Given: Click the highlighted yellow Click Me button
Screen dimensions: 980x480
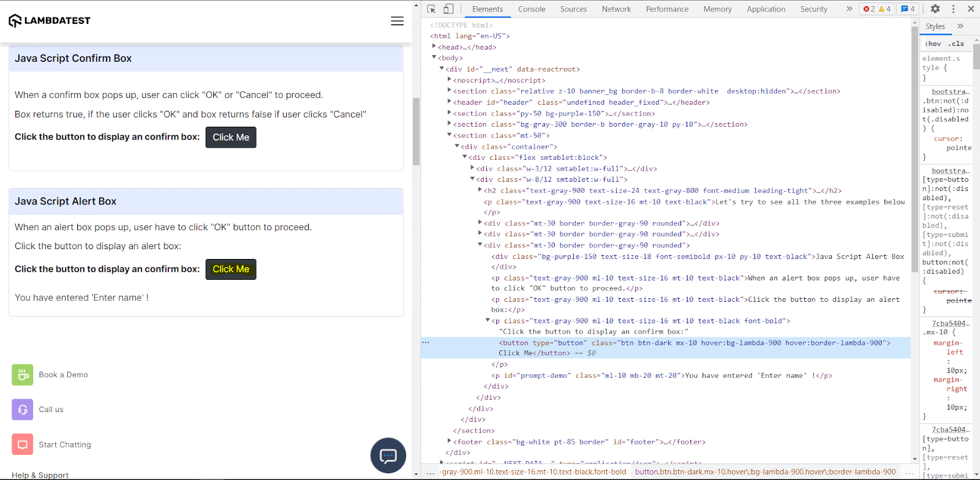Looking at the screenshot, I should (x=230, y=269).
